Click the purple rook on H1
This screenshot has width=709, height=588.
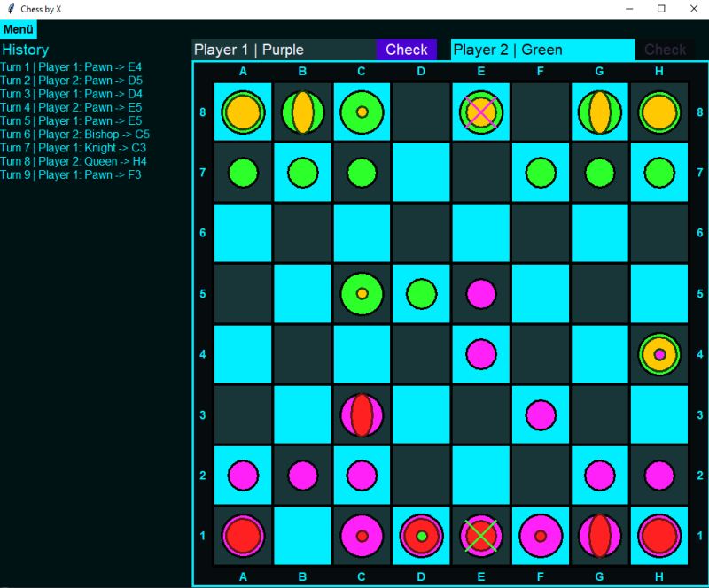658,535
